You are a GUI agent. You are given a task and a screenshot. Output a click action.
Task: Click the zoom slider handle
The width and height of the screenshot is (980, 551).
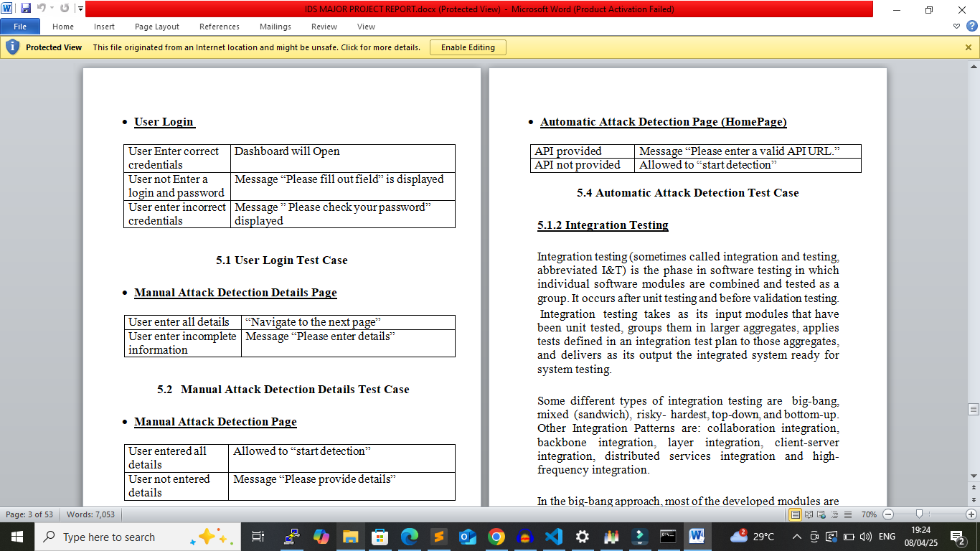(919, 514)
